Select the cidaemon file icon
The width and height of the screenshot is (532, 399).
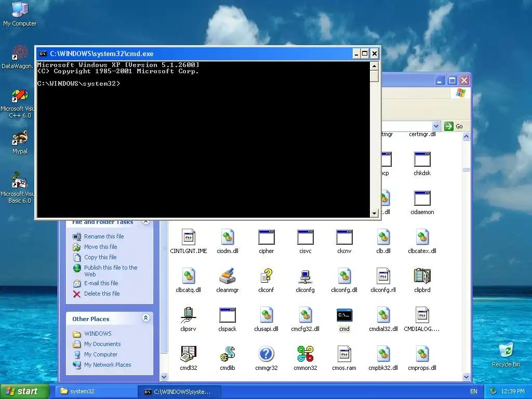point(422,198)
